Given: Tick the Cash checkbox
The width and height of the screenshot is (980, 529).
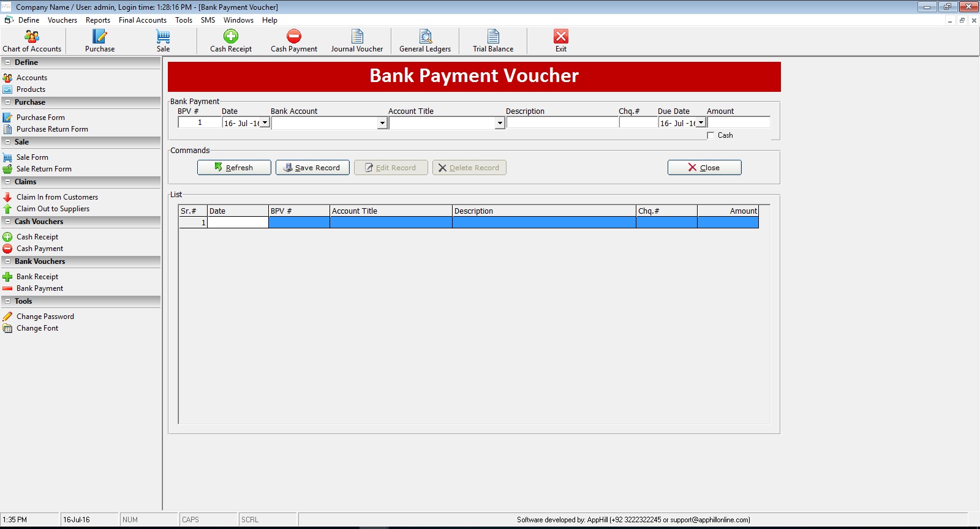Looking at the screenshot, I should coord(710,135).
